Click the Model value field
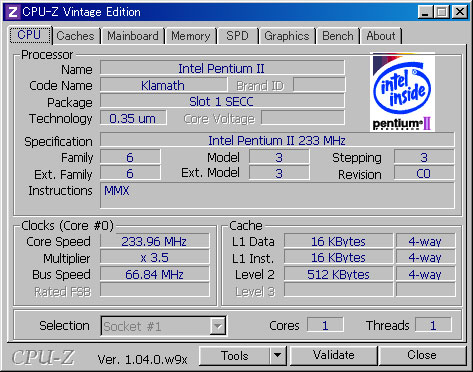 tap(279, 157)
